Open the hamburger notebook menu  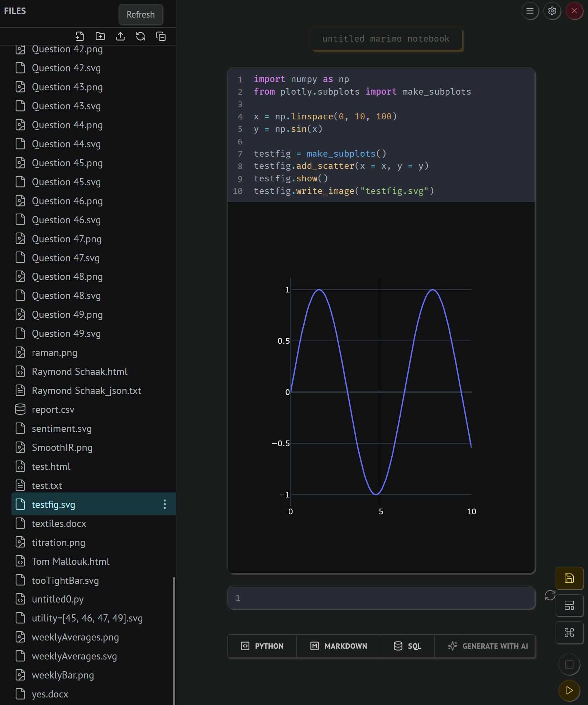[x=530, y=11]
